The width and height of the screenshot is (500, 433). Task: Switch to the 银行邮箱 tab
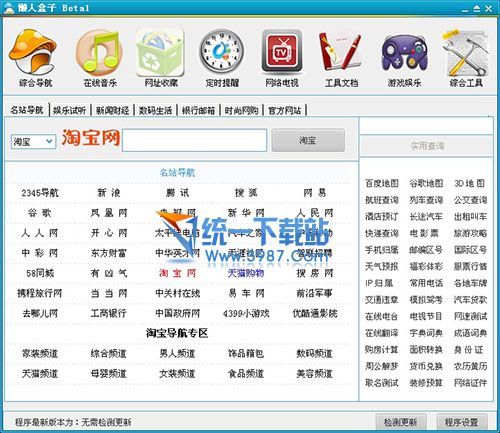point(198,110)
